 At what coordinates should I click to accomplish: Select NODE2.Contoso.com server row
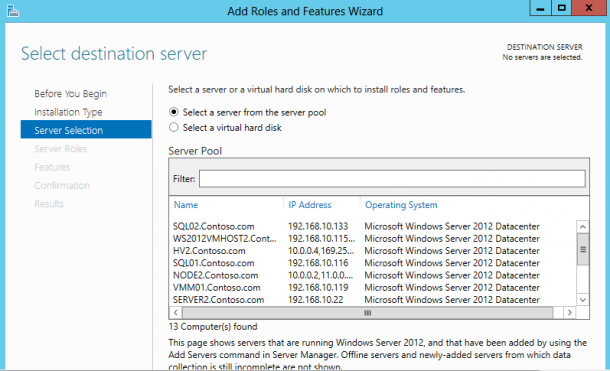(x=373, y=275)
